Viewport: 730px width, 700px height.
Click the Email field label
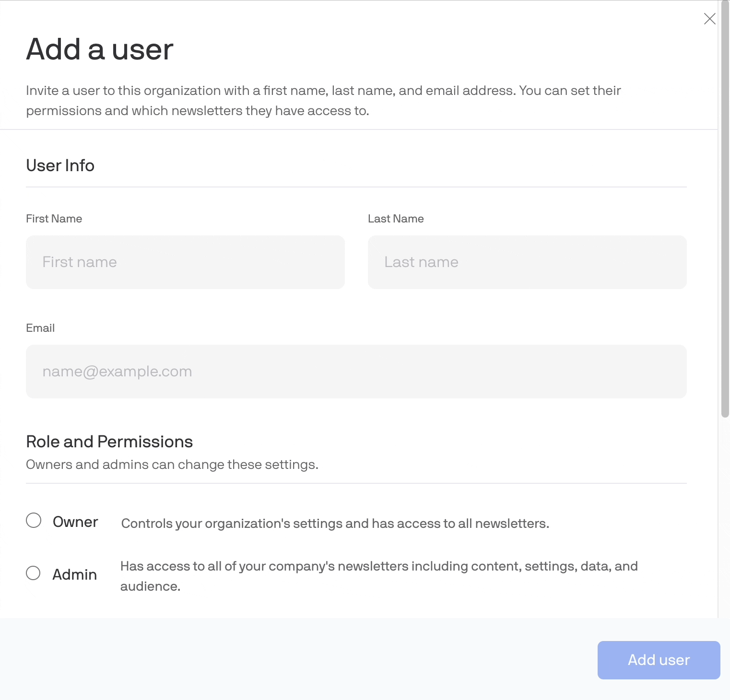(40, 328)
